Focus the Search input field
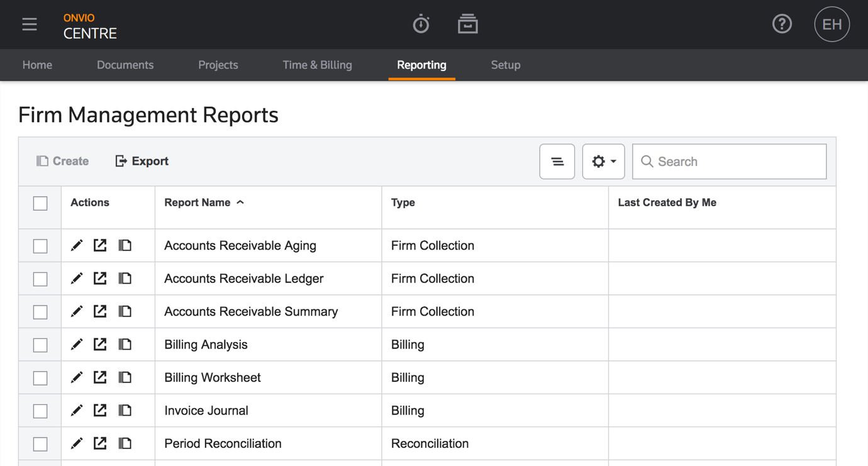The image size is (868, 466). 730,162
